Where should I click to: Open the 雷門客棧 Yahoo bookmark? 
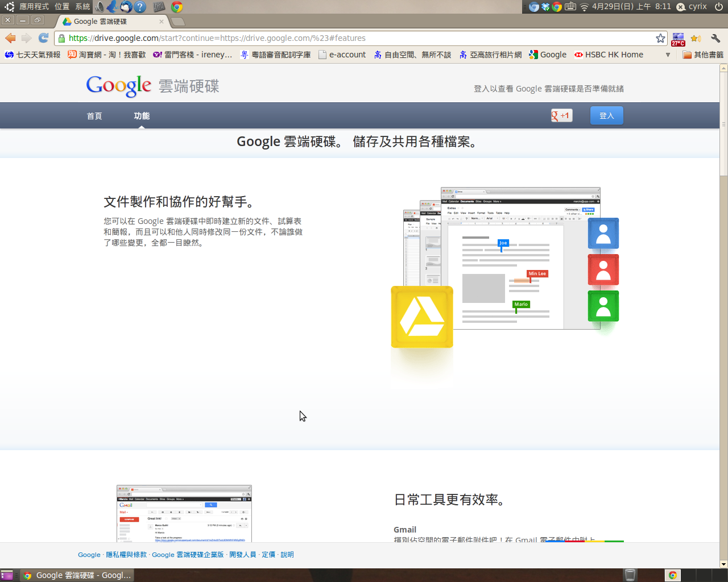(192, 55)
